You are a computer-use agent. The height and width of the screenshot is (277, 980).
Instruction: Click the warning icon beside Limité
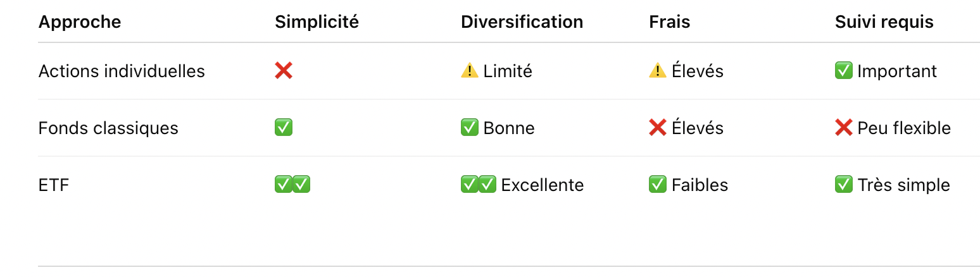pyautogui.click(x=470, y=71)
